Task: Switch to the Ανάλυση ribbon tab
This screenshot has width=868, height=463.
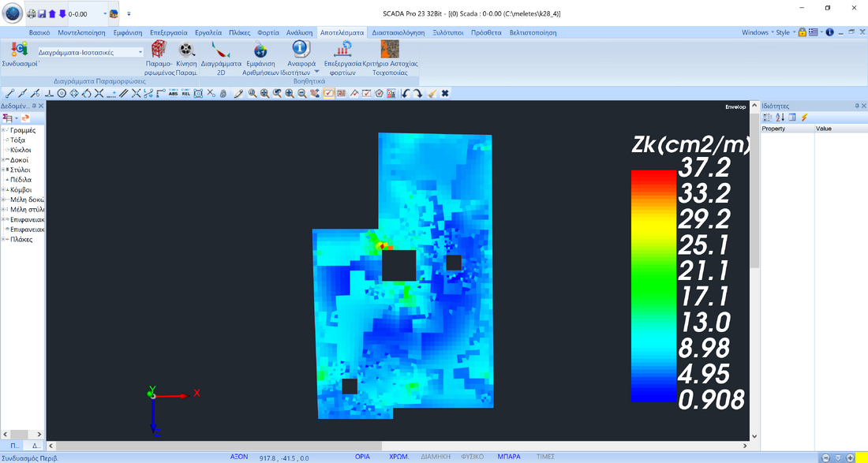Action: 298,33
